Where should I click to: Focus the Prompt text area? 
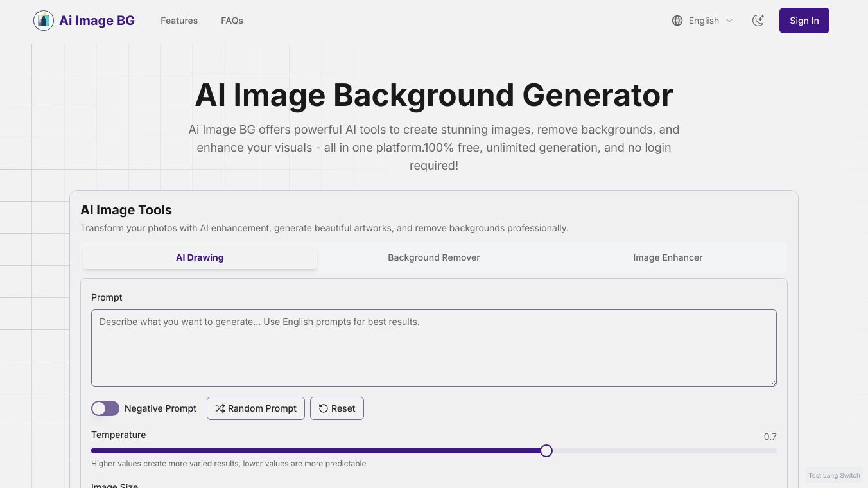(x=434, y=348)
